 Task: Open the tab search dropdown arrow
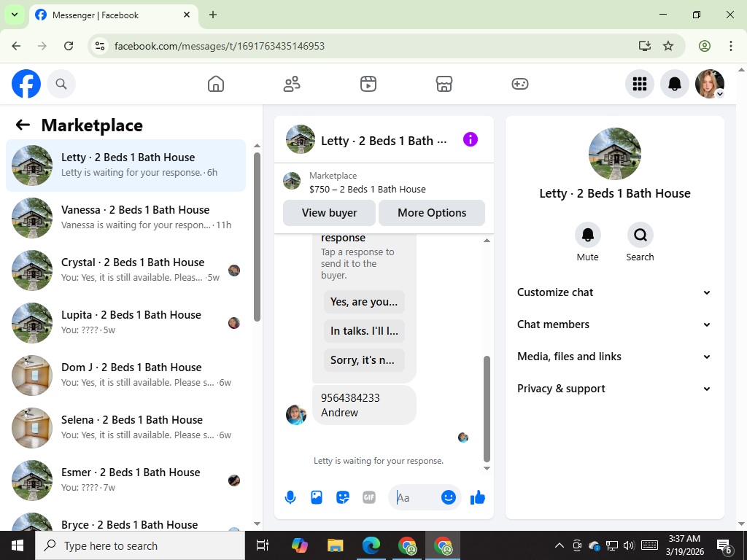coord(15,15)
